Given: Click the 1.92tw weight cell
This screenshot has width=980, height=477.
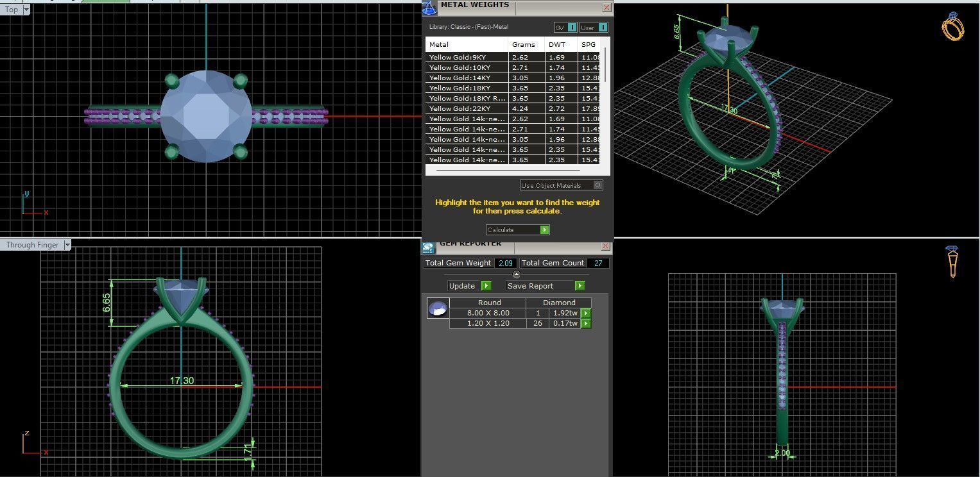Looking at the screenshot, I should coord(565,314).
